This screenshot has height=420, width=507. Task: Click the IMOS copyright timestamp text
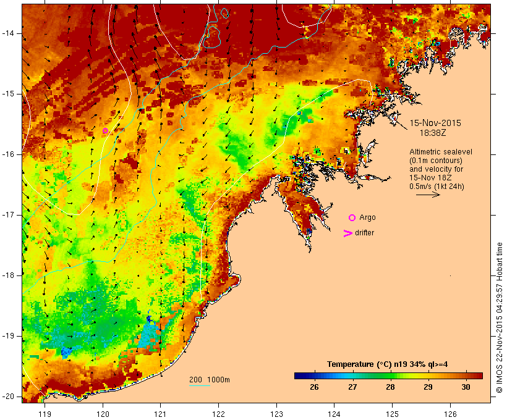pos(500,318)
